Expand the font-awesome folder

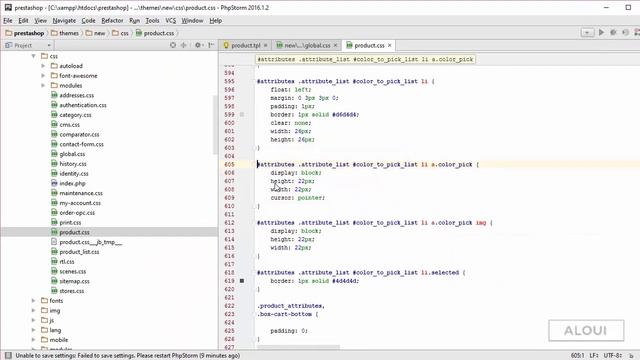pyautogui.click(x=43, y=76)
